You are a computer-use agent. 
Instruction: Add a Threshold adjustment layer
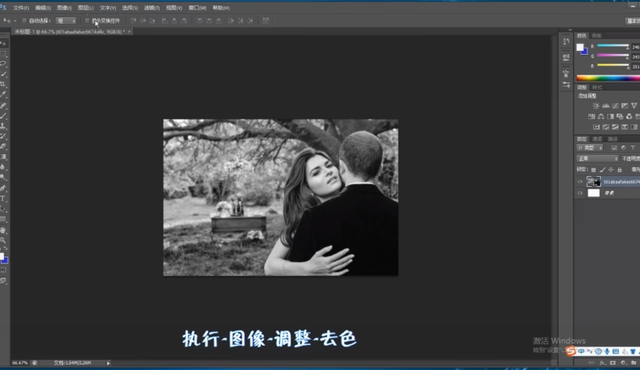615,127
